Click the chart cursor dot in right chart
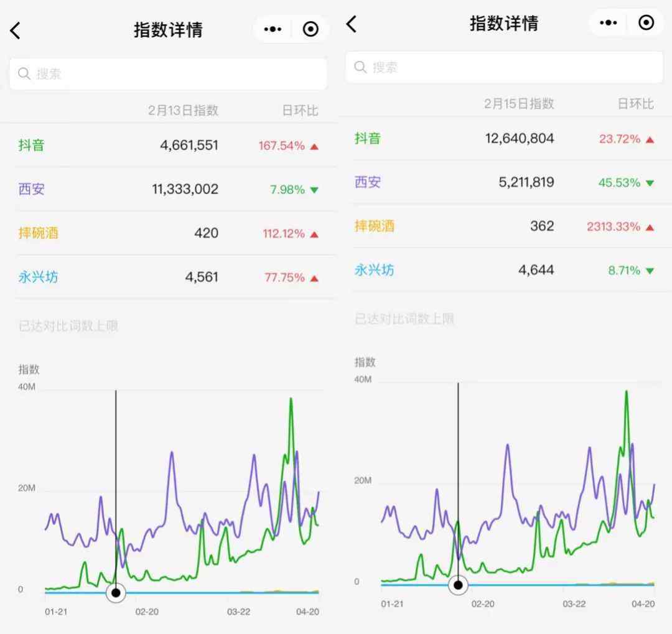 point(458,585)
